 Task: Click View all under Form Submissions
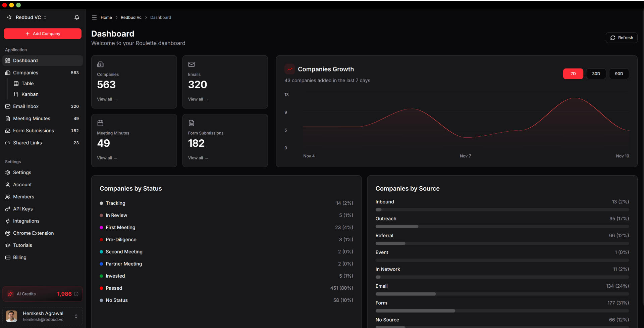(x=198, y=158)
